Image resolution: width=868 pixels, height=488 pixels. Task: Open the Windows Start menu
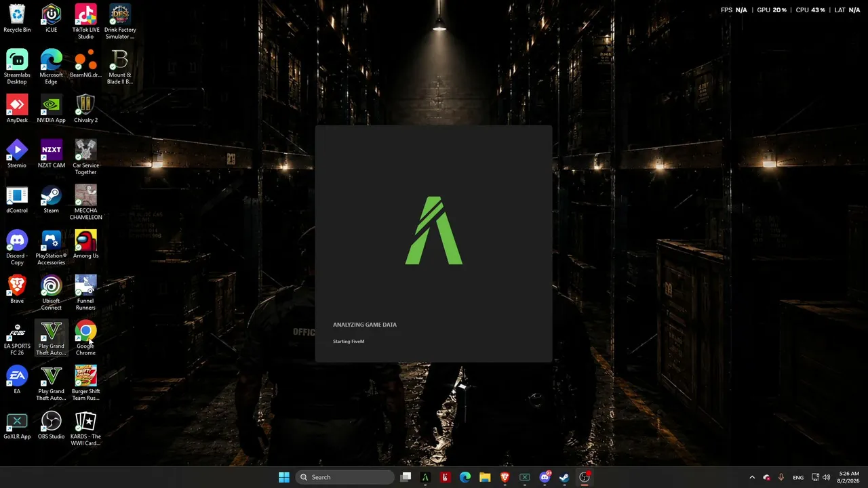(284, 477)
